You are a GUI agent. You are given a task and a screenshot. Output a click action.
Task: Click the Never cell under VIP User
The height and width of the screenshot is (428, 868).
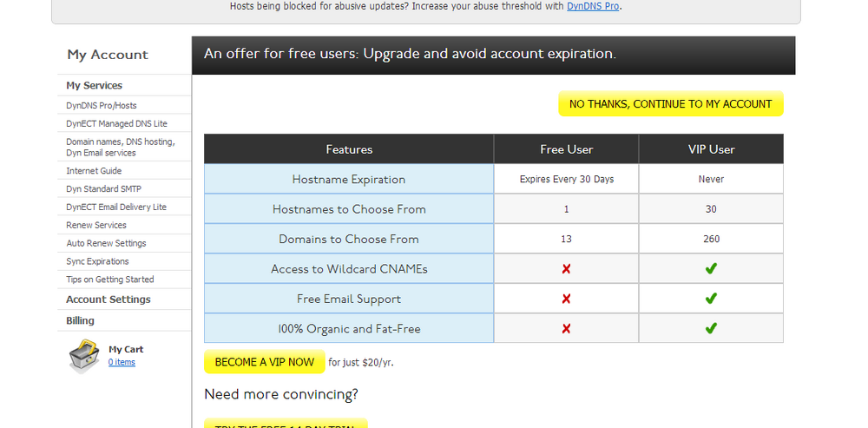click(712, 180)
